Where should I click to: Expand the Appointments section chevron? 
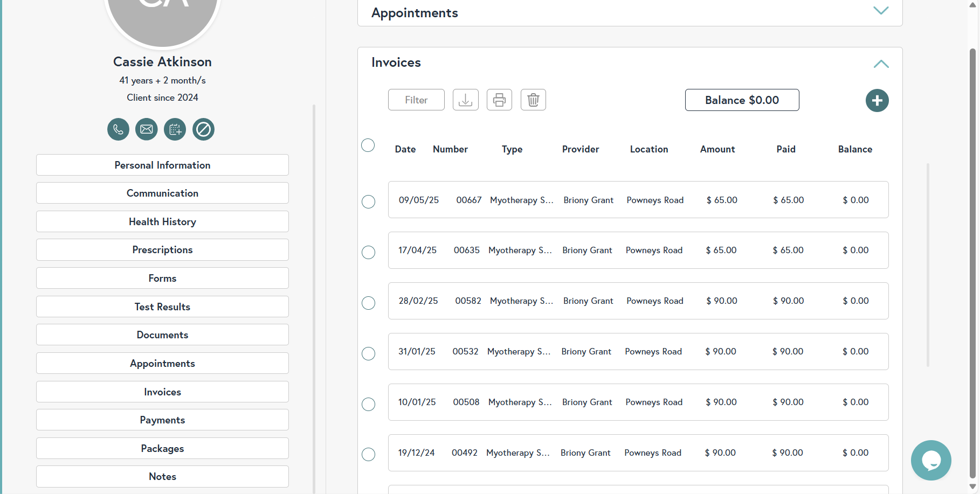[x=881, y=11]
